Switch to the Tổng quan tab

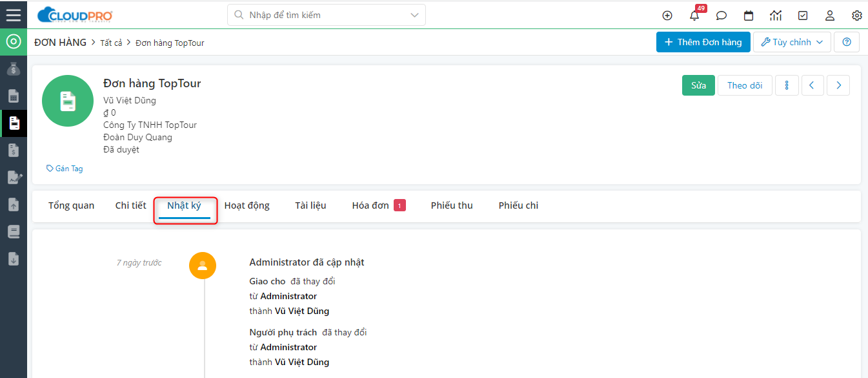pyautogui.click(x=71, y=205)
